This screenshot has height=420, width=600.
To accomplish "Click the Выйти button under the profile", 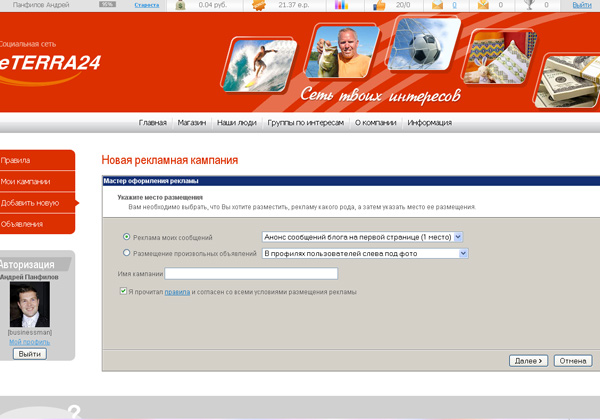I will tap(30, 354).
